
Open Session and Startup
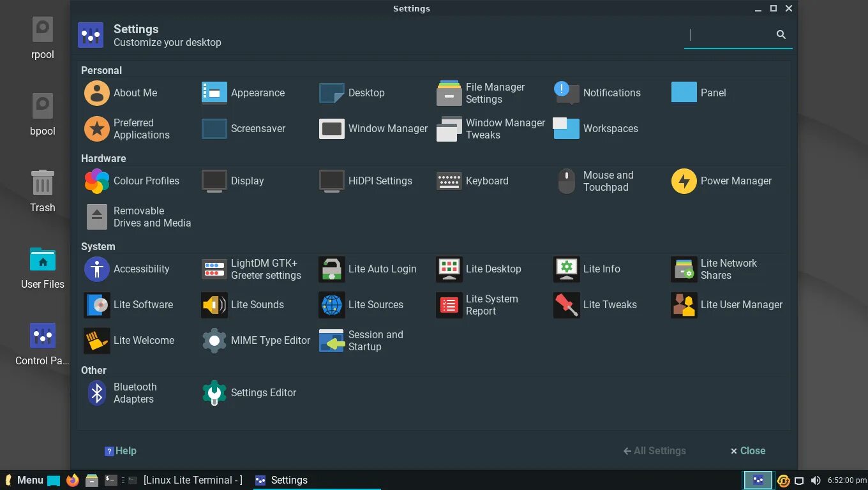pyautogui.click(x=361, y=341)
